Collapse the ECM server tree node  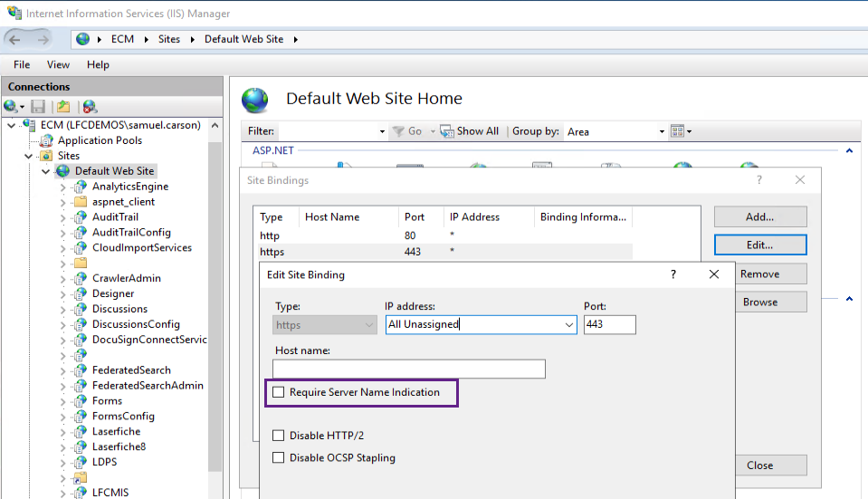click(12, 126)
